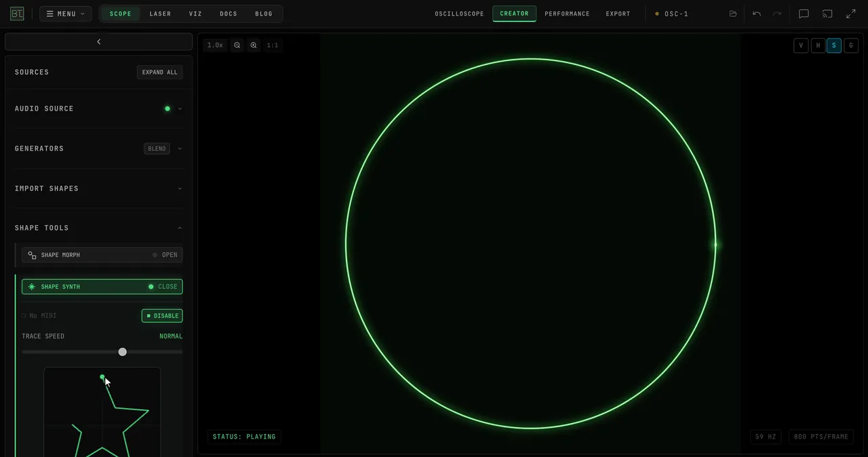Toggle the H view button

pos(818,45)
